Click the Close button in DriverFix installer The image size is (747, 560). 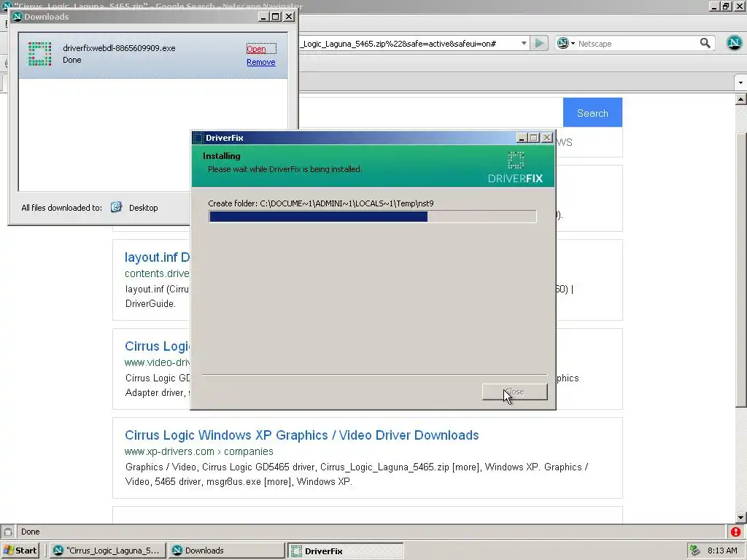[514, 392]
